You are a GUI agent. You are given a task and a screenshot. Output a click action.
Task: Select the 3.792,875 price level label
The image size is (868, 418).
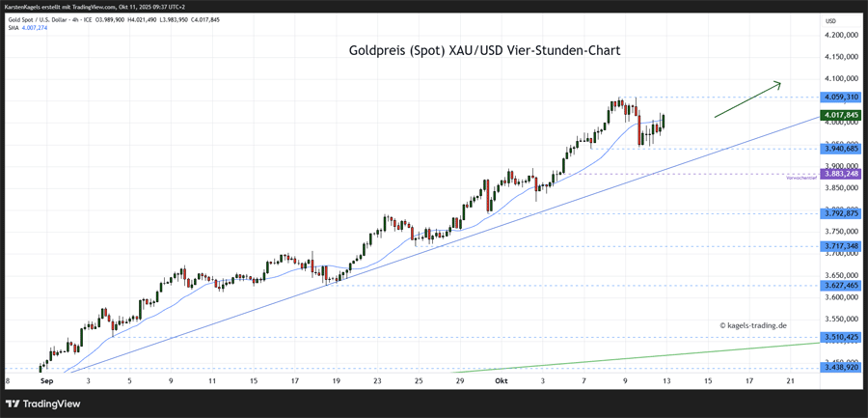click(x=840, y=212)
